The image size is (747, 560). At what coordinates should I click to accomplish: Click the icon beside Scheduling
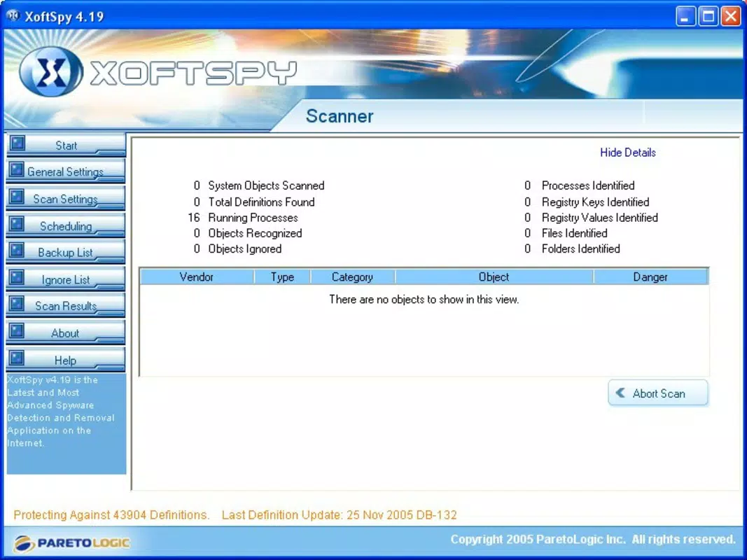click(x=18, y=223)
